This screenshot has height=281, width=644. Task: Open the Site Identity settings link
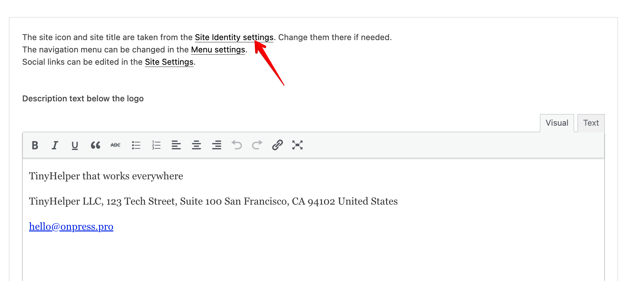coord(234,38)
